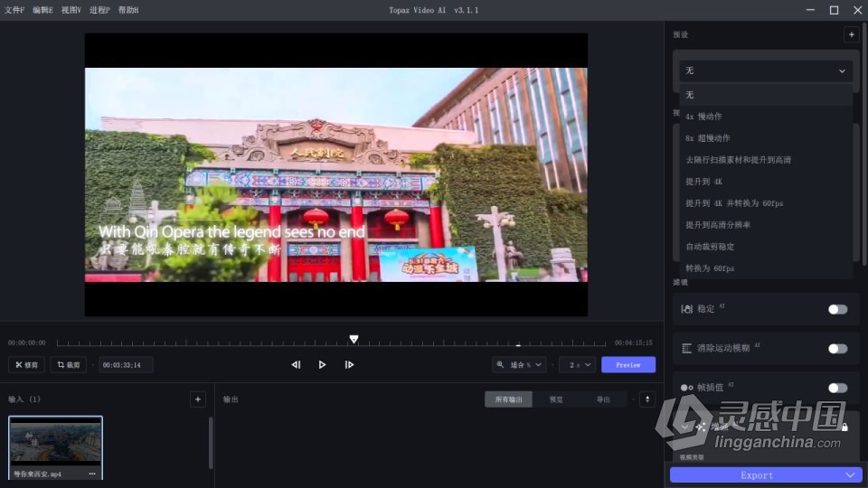Click the 输入 (1) panel header
This screenshot has width=868, height=488.
tap(24, 399)
